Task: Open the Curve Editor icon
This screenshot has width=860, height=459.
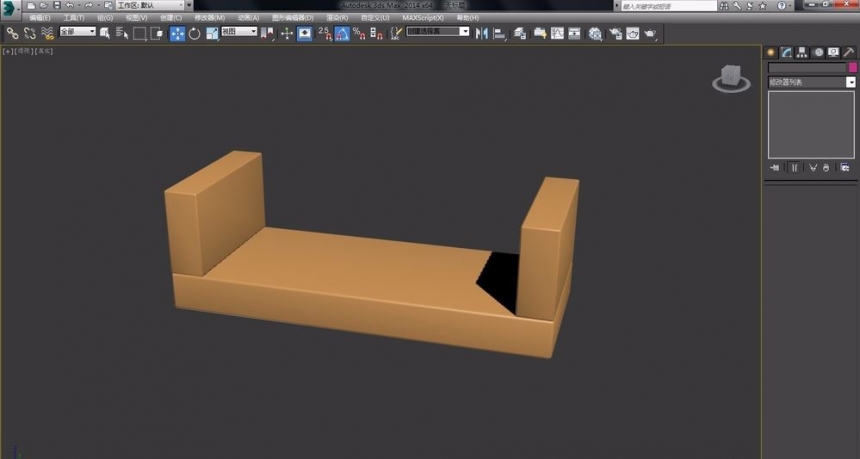Action: click(557, 34)
